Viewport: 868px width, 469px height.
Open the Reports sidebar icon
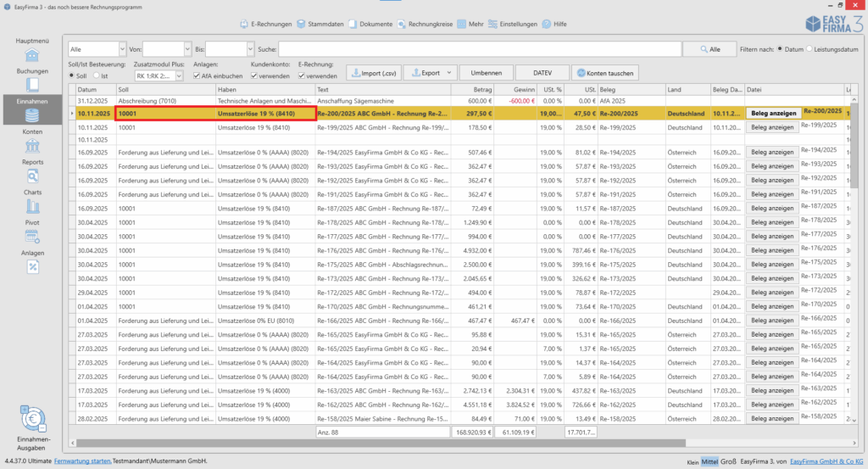coord(33,176)
